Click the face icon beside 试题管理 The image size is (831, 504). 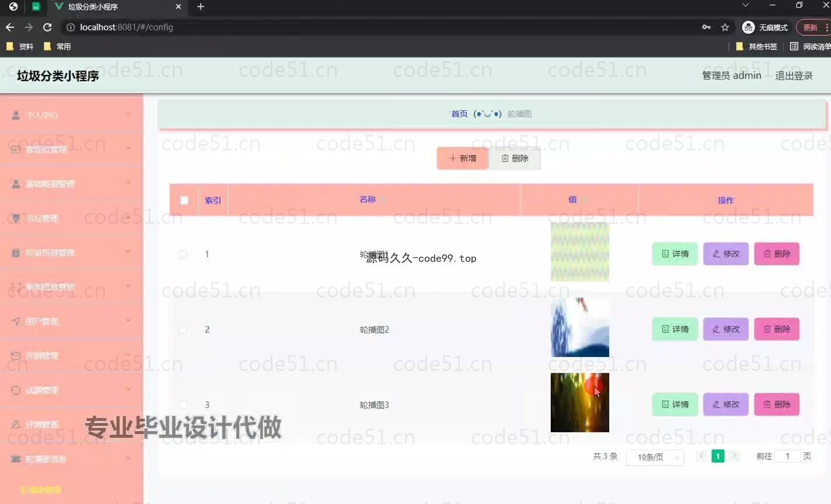[x=16, y=390]
